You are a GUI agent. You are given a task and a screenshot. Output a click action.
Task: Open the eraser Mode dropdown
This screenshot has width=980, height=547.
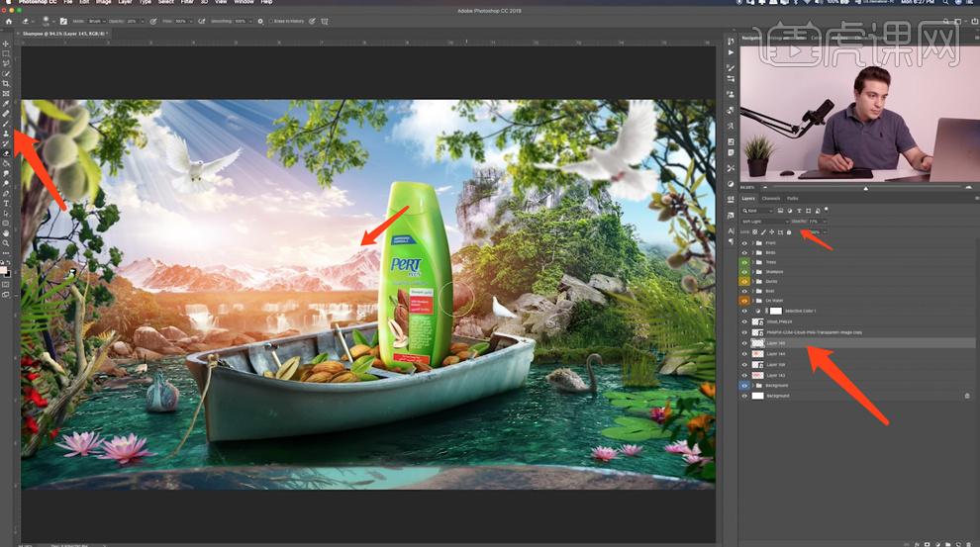(x=97, y=21)
